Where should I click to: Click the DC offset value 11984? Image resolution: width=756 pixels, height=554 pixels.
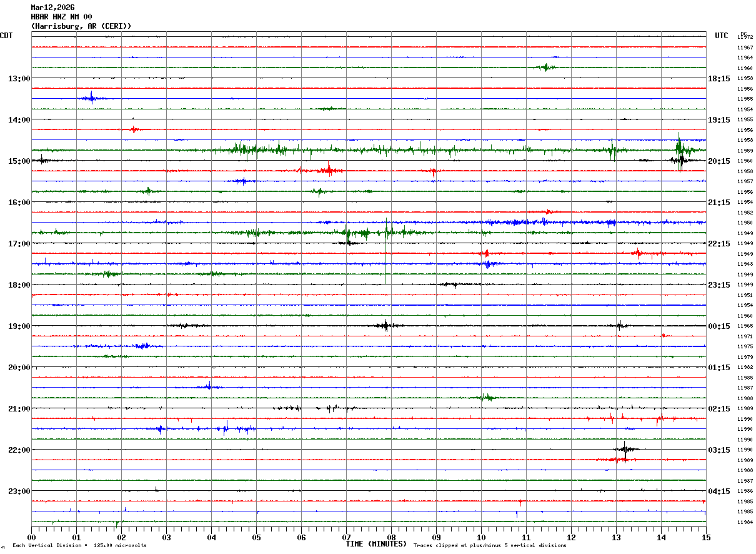pos(745,522)
